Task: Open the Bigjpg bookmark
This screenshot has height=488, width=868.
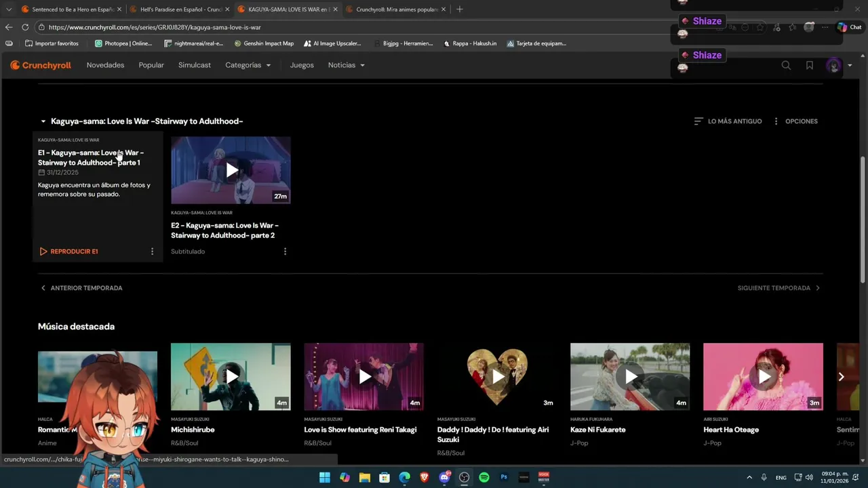Action: (403, 43)
